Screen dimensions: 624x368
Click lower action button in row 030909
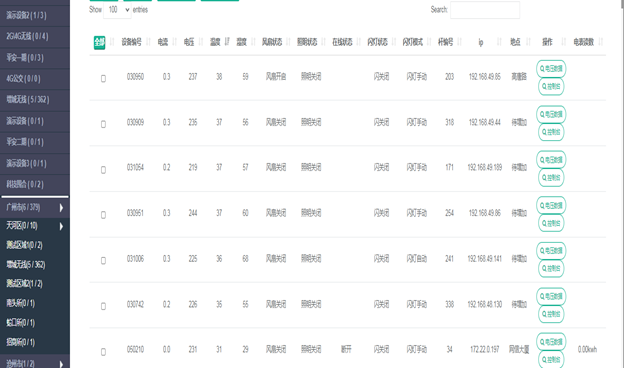pyautogui.click(x=551, y=132)
